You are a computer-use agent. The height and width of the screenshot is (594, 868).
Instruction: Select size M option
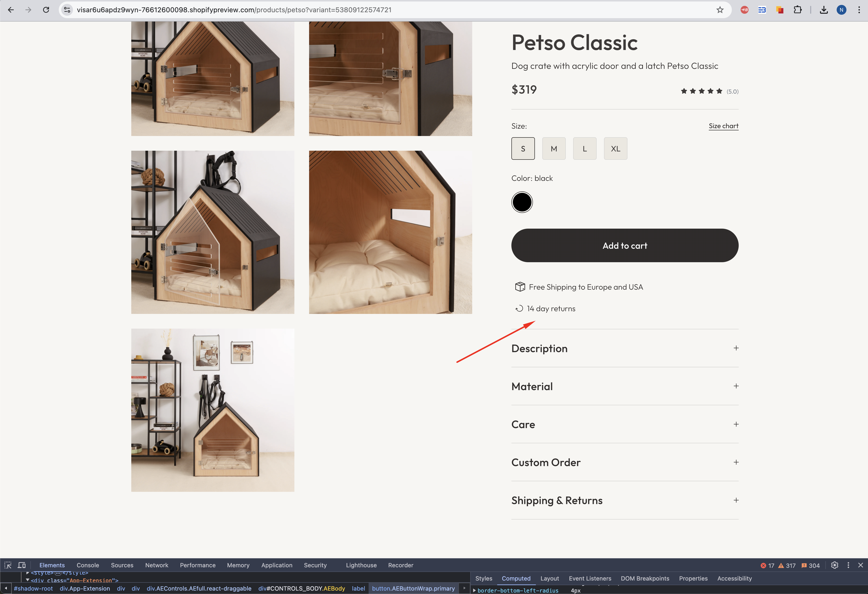[554, 149]
